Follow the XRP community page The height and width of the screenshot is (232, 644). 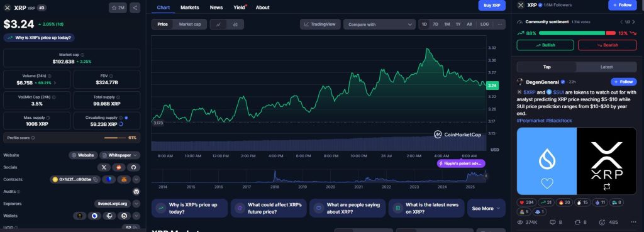pyautogui.click(x=622, y=5)
